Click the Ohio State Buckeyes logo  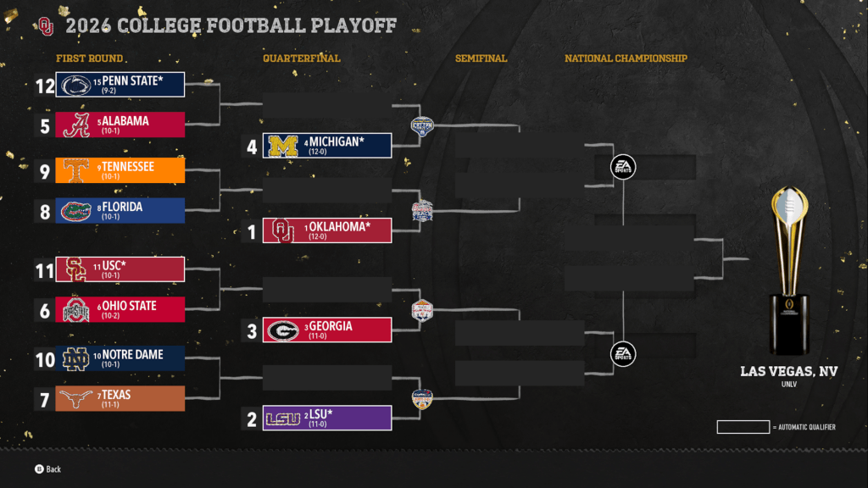75,309
